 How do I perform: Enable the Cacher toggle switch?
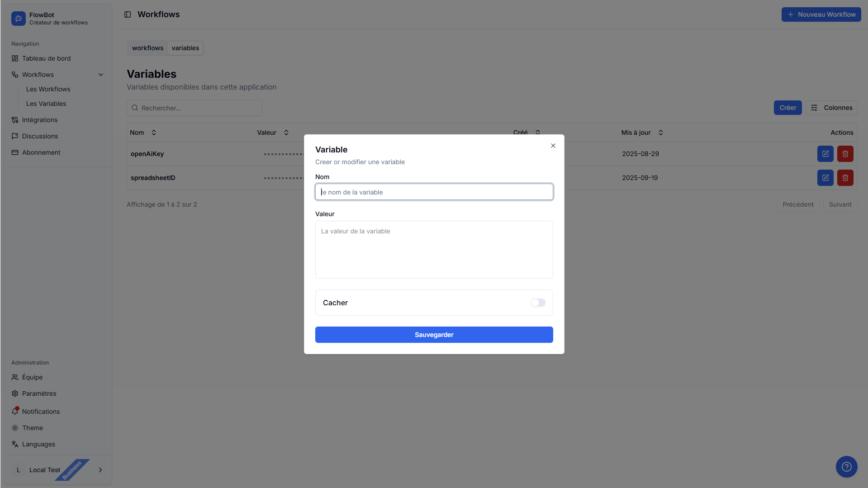[538, 303]
